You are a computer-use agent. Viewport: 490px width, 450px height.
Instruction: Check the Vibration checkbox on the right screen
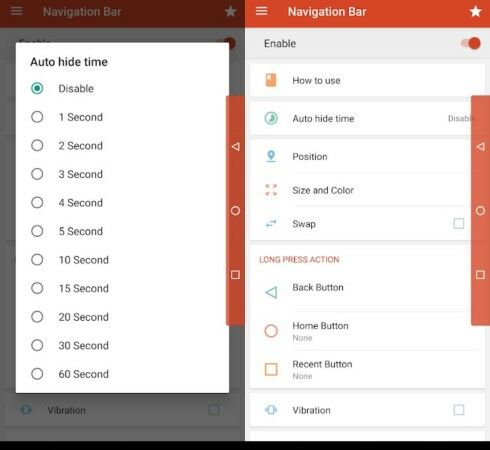pos(459,410)
